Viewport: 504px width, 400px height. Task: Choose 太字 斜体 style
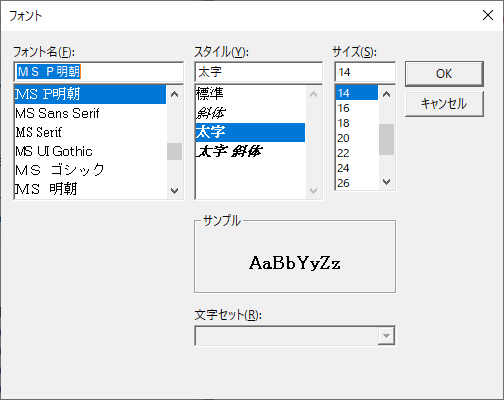click(250, 151)
